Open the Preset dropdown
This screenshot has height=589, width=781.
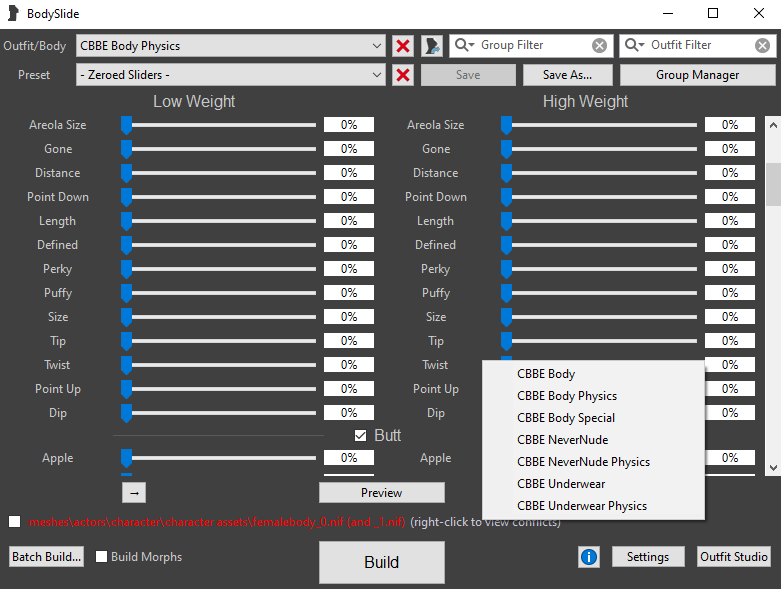[x=231, y=75]
